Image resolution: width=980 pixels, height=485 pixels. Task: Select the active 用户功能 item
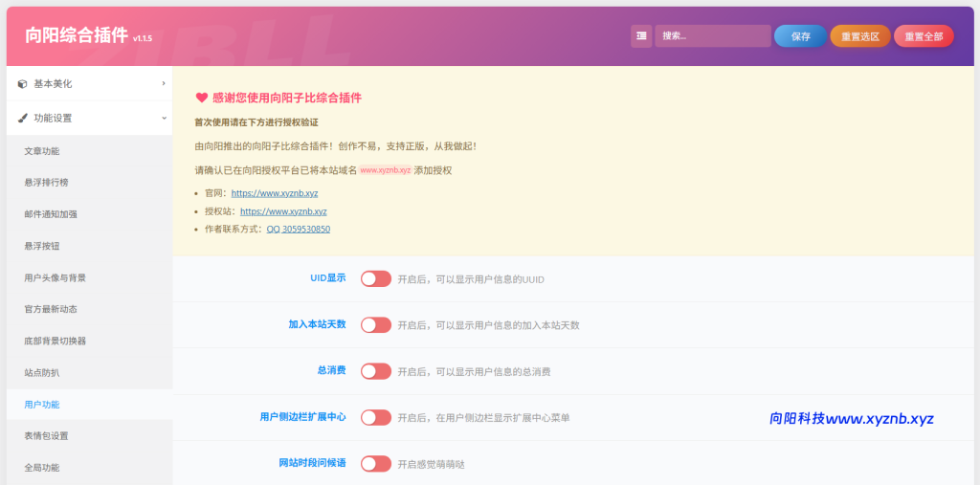89,405
